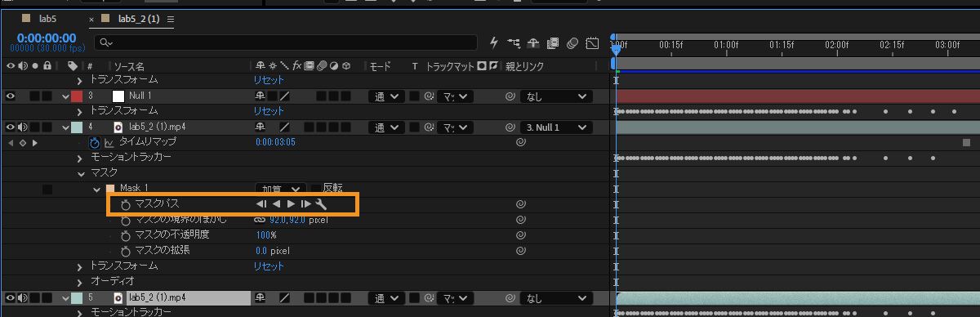The width and height of the screenshot is (980, 317).
Task: Expand the オーディオ group
Action: 80,282
